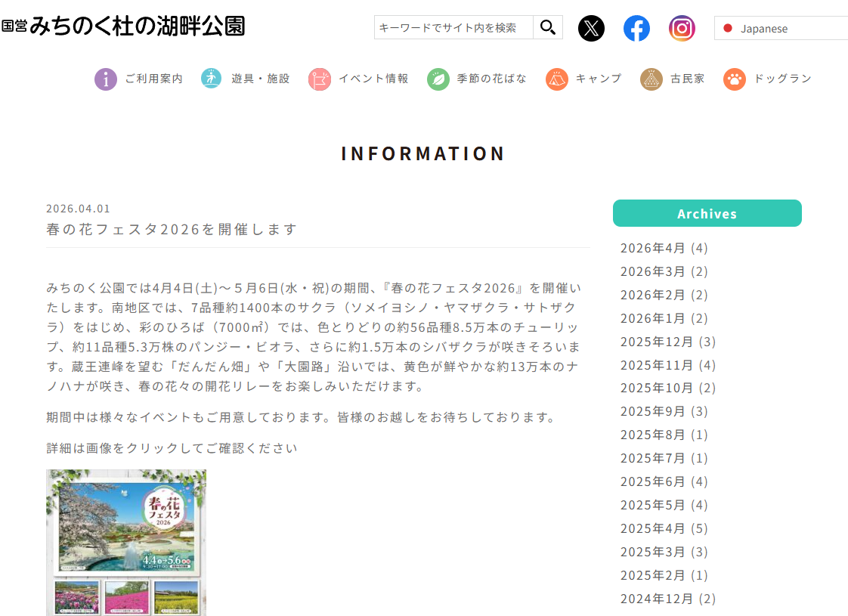Open the 春の花フェスタ2026 article title link

[171, 229]
